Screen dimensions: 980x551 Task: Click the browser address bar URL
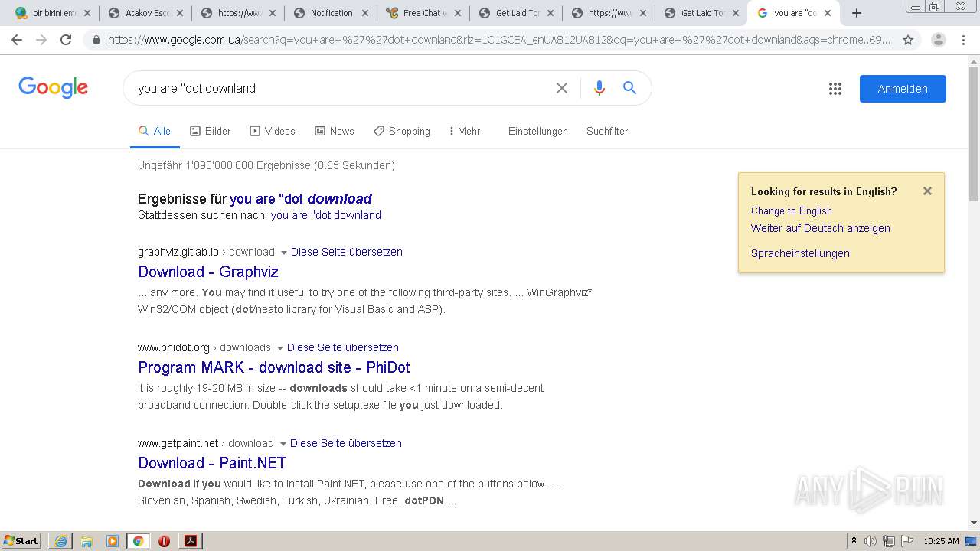[x=499, y=40]
